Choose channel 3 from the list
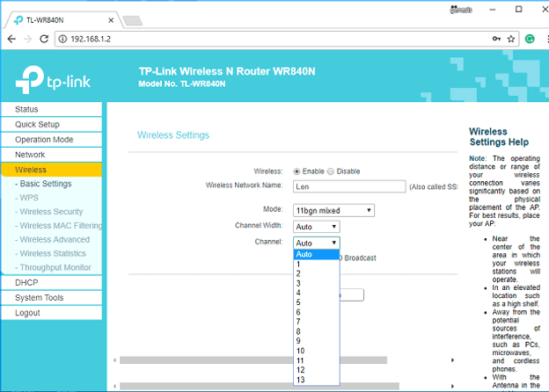 [x=317, y=283]
